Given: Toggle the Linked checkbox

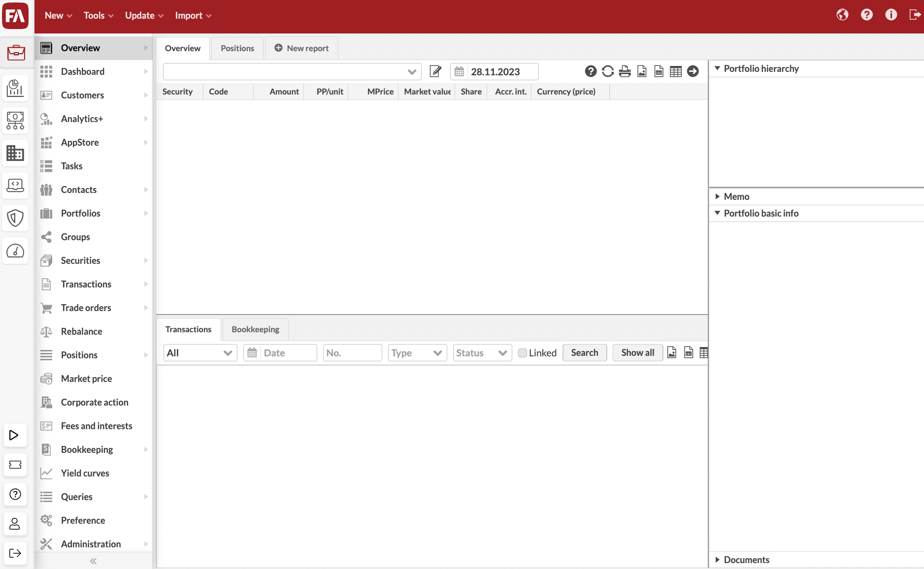Looking at the screenshot, I should tap(523, 353).
